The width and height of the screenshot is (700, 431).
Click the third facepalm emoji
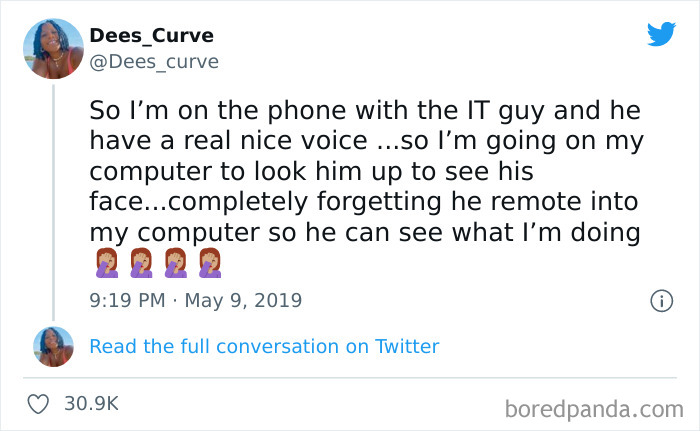[x=176, y=263]
